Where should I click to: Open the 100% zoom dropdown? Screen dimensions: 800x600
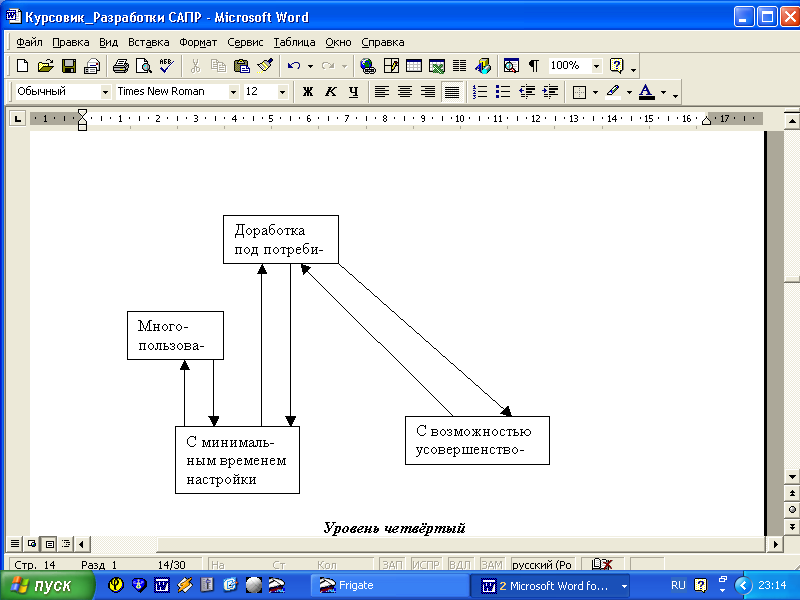click(x=596, y=66)
